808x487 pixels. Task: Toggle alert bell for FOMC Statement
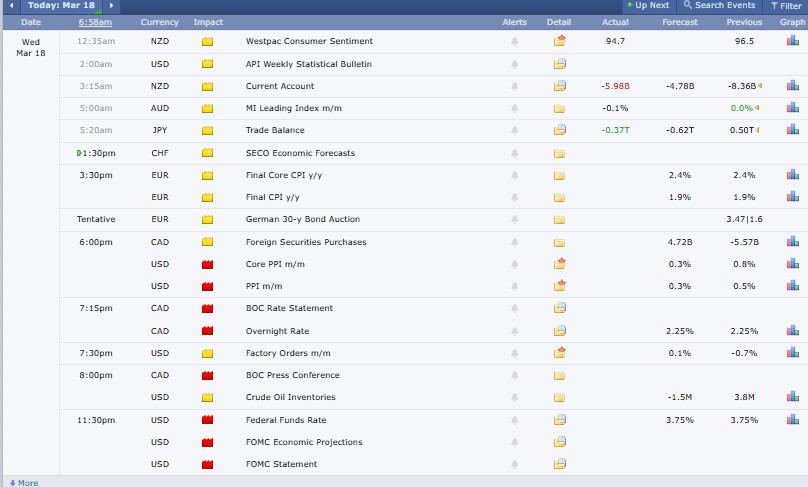click(x=515, y=464)
